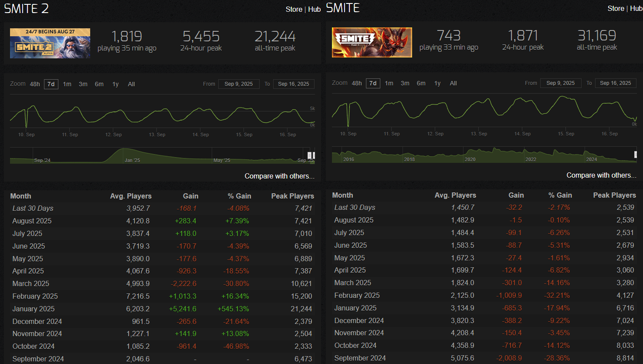Set SMITE chart zoom to 6m

421,83
